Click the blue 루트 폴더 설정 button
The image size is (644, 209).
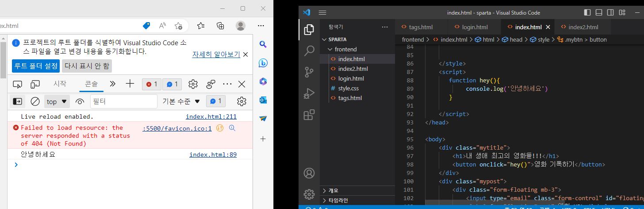36,66
